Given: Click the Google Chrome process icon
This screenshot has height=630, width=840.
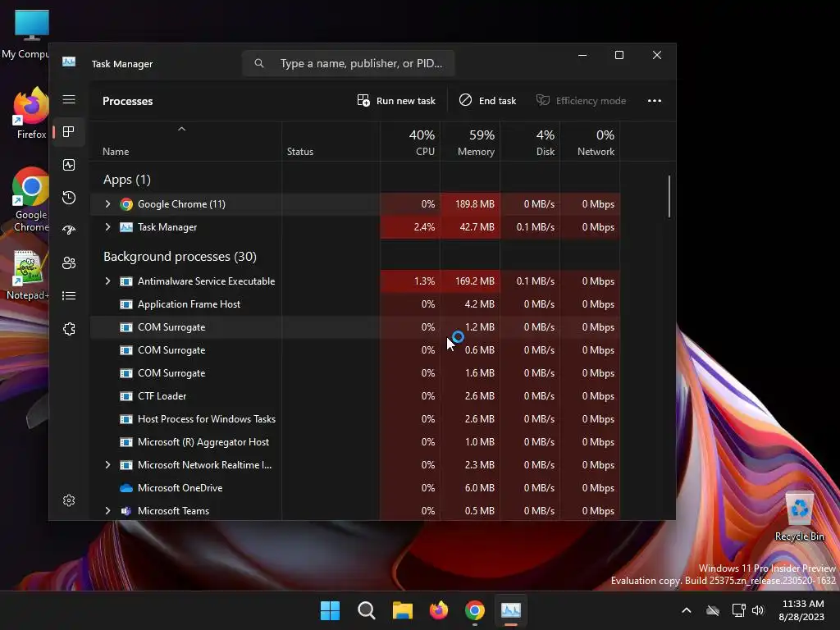Looking at the screenshot, I should click(126, 204).
